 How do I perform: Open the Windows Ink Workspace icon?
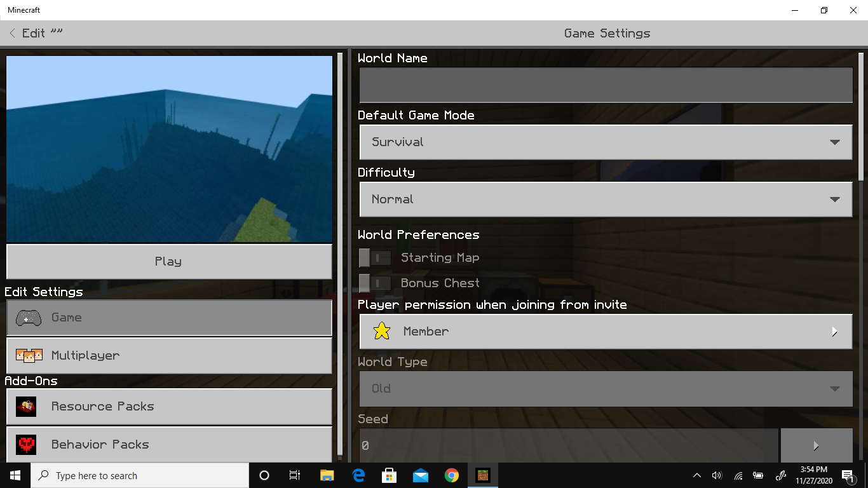[781, 475]
